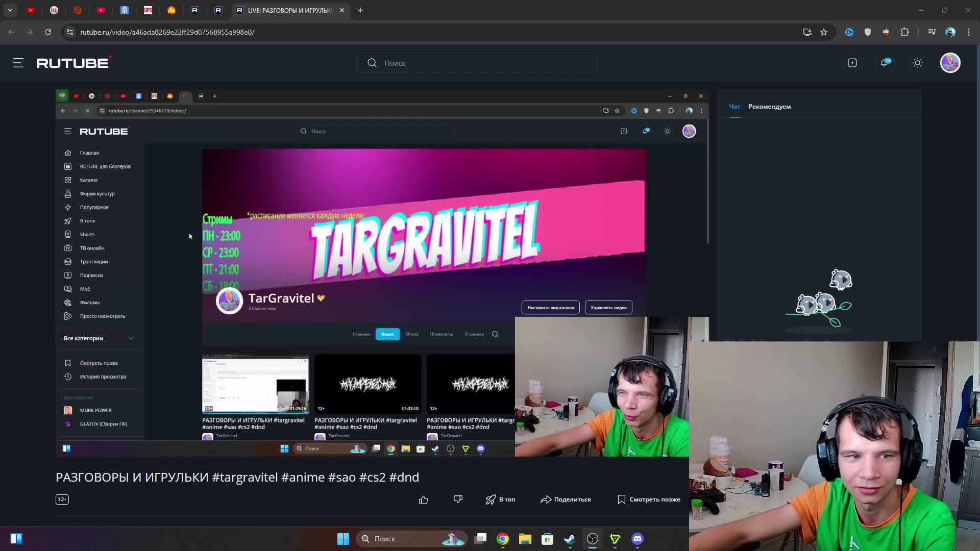Open Steam from the taskbar
Image resolution: width=980 pixels, height=551 pixels.
570,539
